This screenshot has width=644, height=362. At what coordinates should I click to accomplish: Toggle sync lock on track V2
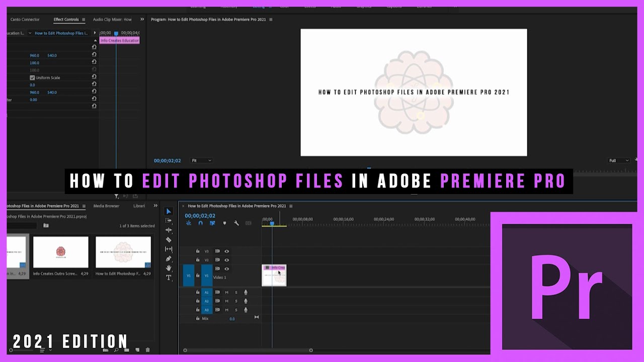pos(217,260)
